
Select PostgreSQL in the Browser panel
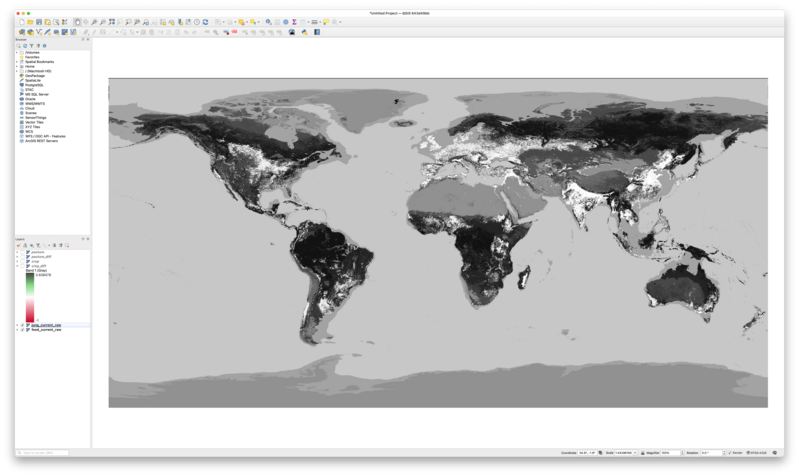coord(34,85)
